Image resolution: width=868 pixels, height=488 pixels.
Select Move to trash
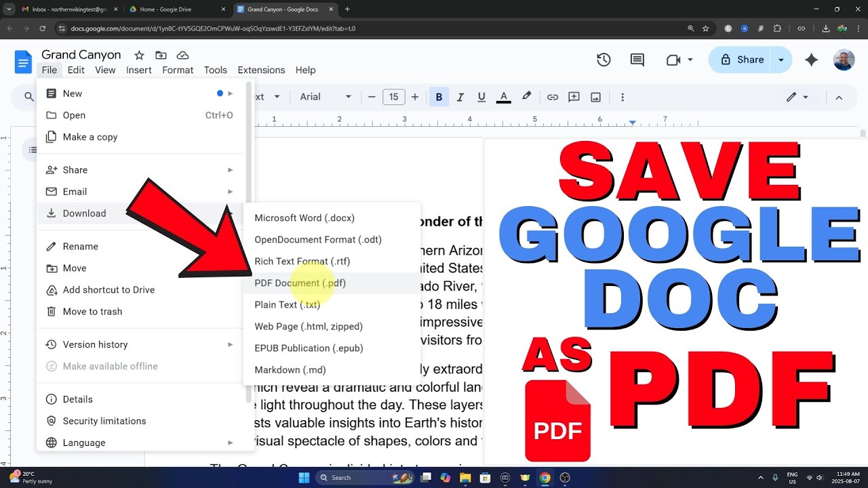(140, 312)
